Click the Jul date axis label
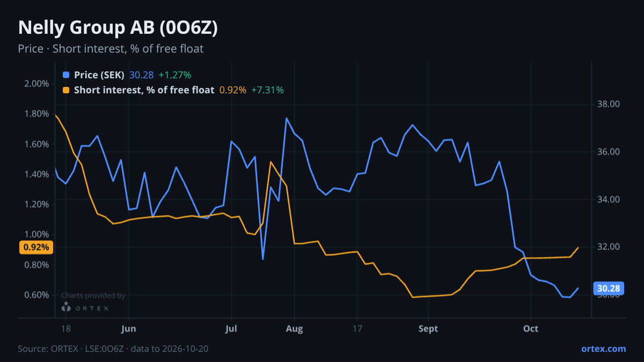644x362 pixels. [231, 328]
